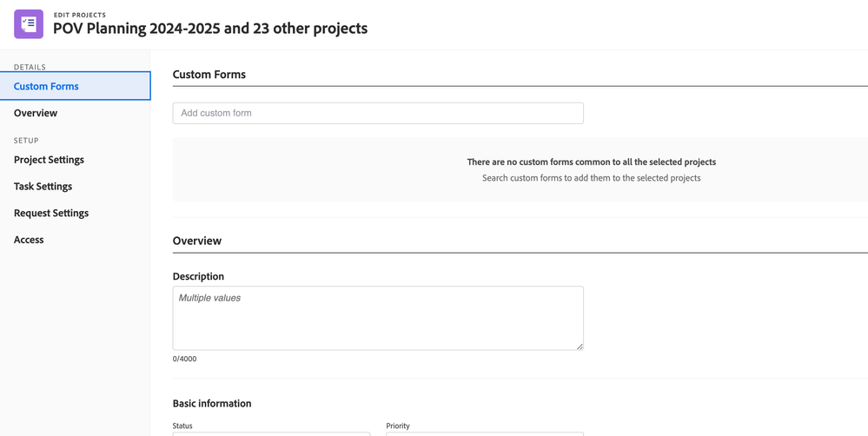Viewport: 868px width, 436px height.
Task: Grab the Description box resize handle
Action: coord(580,347)
